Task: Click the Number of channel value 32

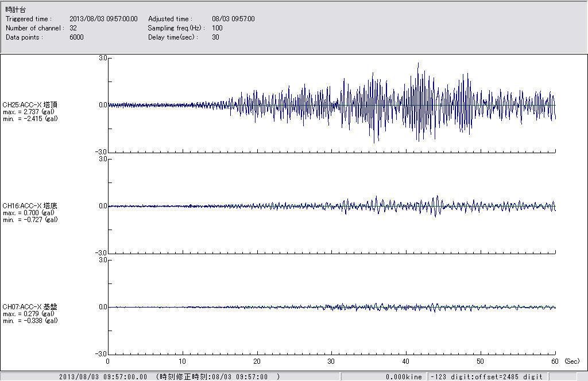Action: (x=73, y=28)
